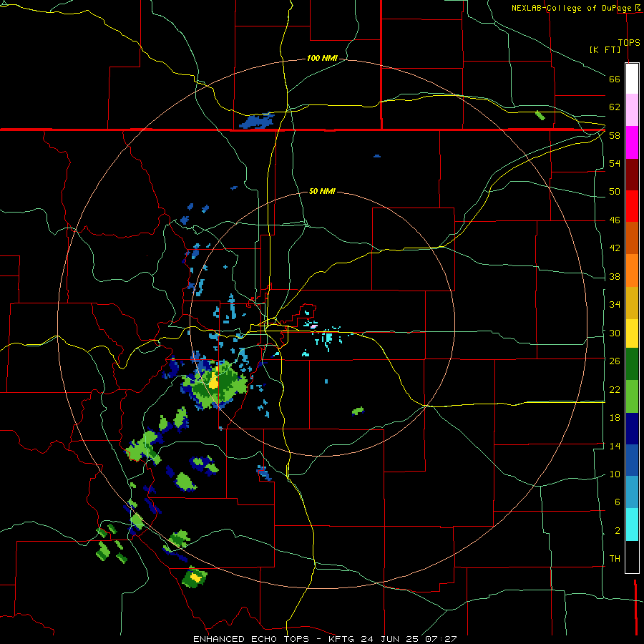Screen dimensions: 644x644
Task: Click the 10 value on the legend scale
Action: click(615, 474)
